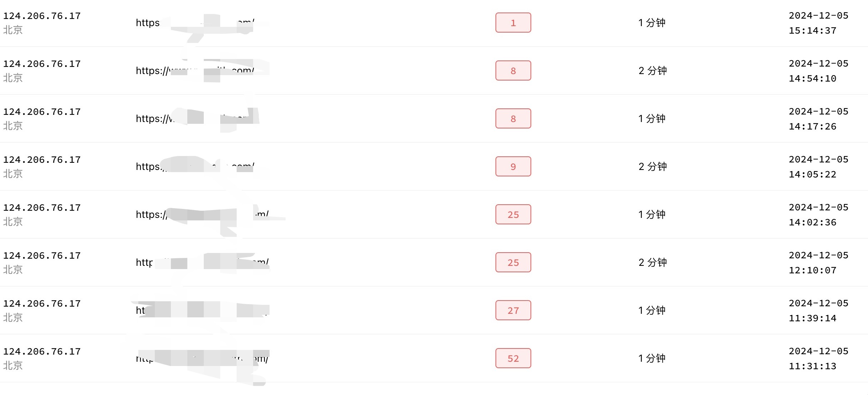Click the red badge showing 9
Image resolution: width=868 pixels, height=395 pixels.
click(513, 167)
